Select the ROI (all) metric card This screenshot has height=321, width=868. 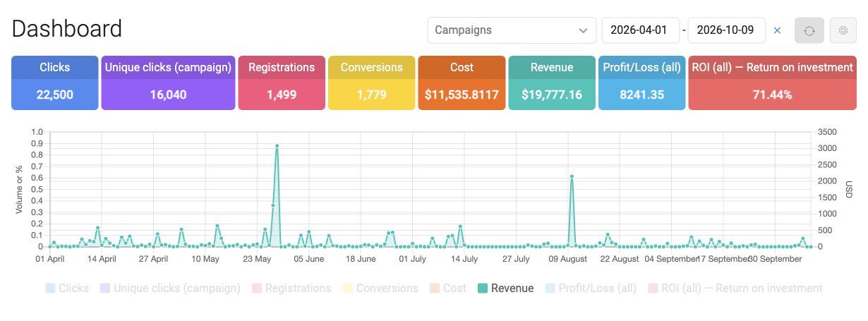pyautogui.click(x=772, y=83)
